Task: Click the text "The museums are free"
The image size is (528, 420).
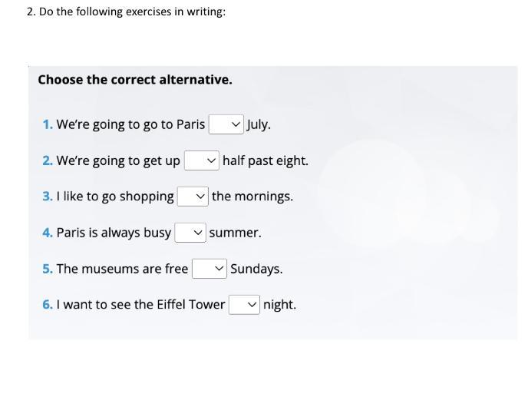Action: point(122,269)
